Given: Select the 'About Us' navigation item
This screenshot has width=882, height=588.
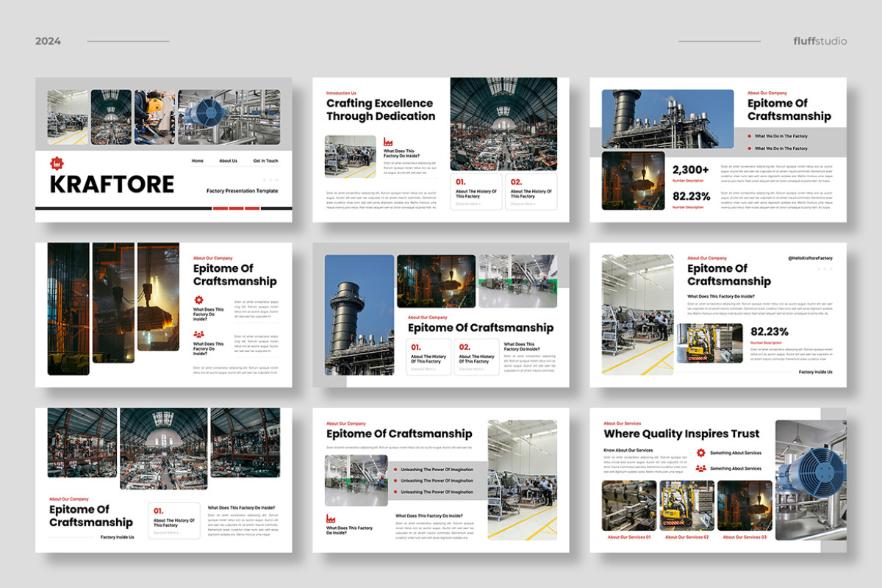Looking at the screenshot, I should click(x=228, y=161).
